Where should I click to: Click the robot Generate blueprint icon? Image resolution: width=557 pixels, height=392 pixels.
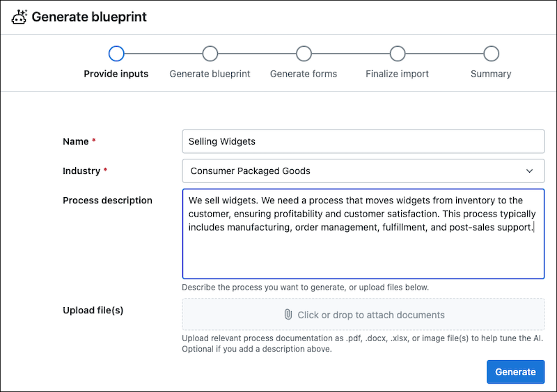[x=19, y=17]
